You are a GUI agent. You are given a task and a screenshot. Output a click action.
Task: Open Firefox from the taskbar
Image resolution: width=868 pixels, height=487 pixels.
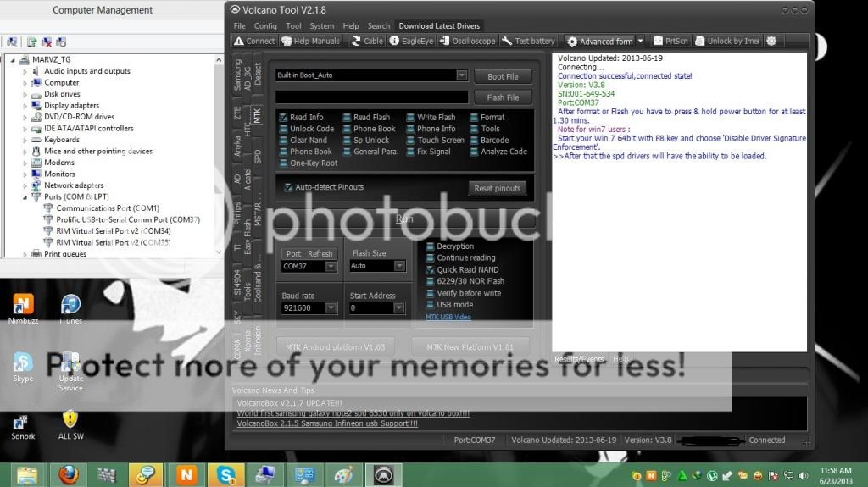click(68, 475)
